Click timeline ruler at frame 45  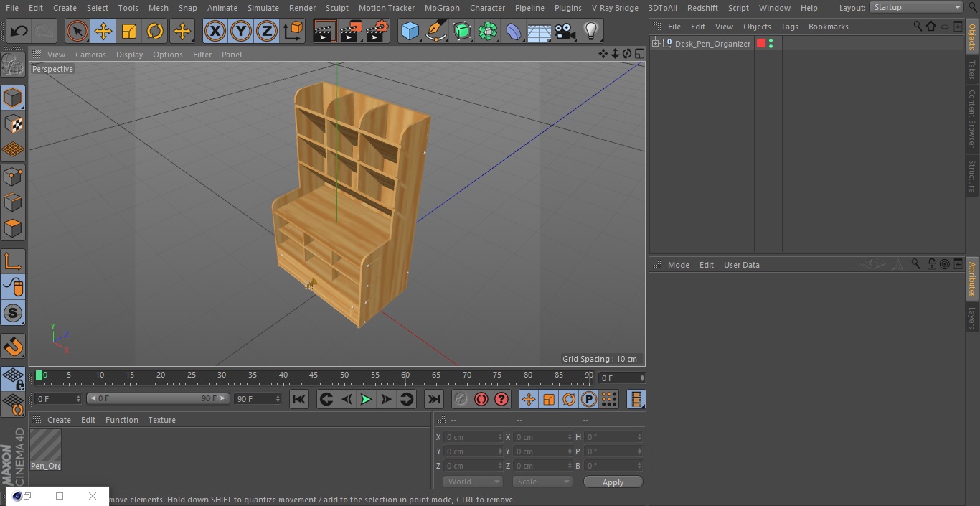(314, 375)
